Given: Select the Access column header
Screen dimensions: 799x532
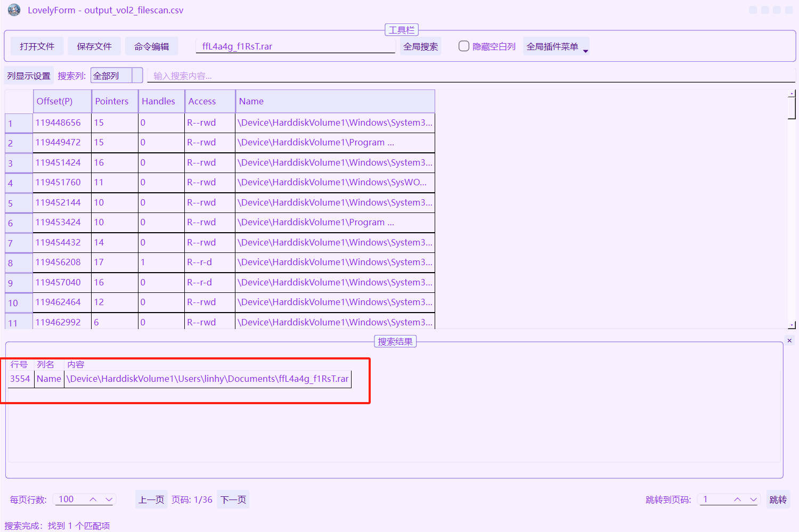Looking at the screenshot, I should tap(210, 101).
